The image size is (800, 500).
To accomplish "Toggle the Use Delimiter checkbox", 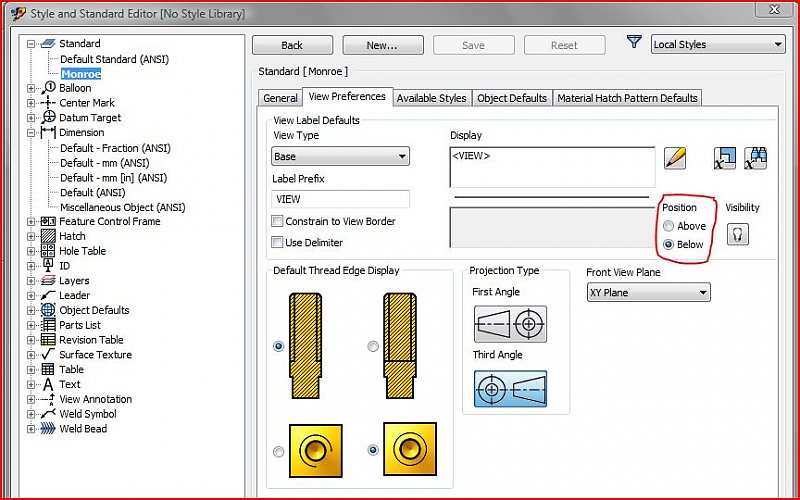I will tap(278, 242).
